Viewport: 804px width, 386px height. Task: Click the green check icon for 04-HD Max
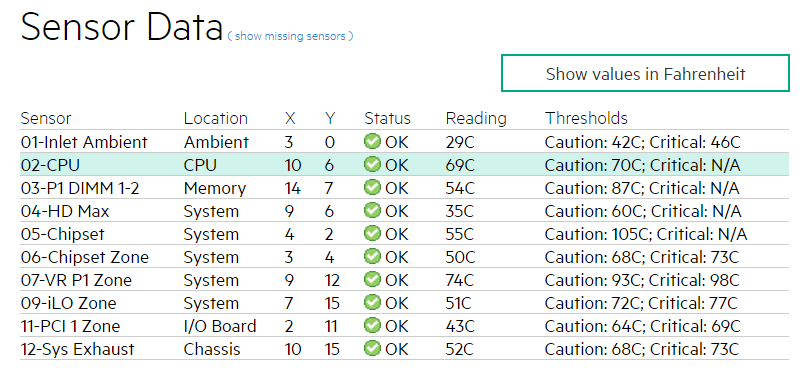coord(372,210)
